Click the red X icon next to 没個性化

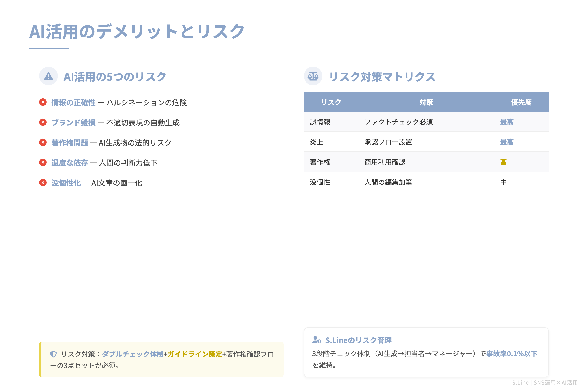click(x=43, y=183)
